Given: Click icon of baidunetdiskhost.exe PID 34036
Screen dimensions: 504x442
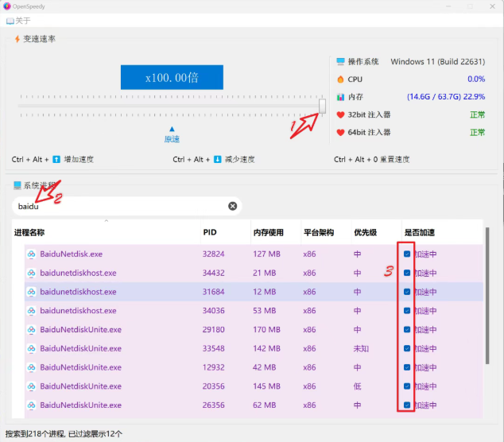Looking at the screenshot, I should click(x=31, y=311).
